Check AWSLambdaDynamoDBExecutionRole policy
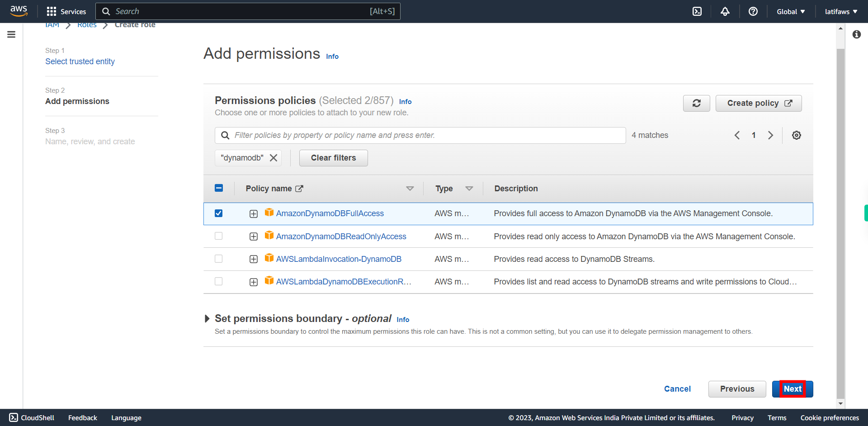 tap(219, 281)
